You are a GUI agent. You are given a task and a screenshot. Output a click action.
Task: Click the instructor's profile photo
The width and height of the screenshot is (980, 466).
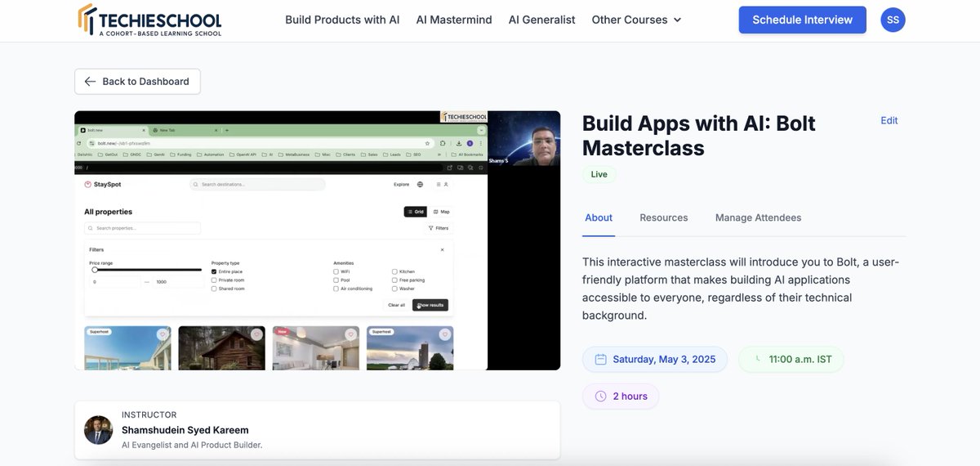pos(98,430)
